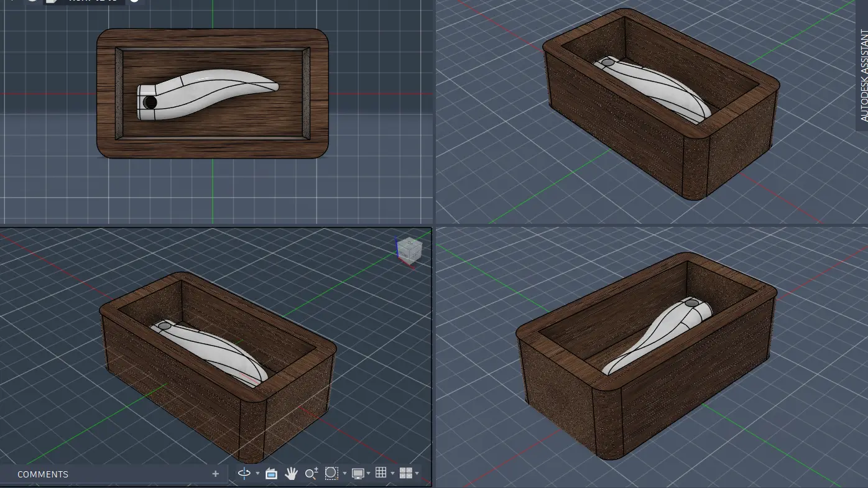Click the Look At camera icon
This screenshot has width=868, height=488.
(271, 474)
